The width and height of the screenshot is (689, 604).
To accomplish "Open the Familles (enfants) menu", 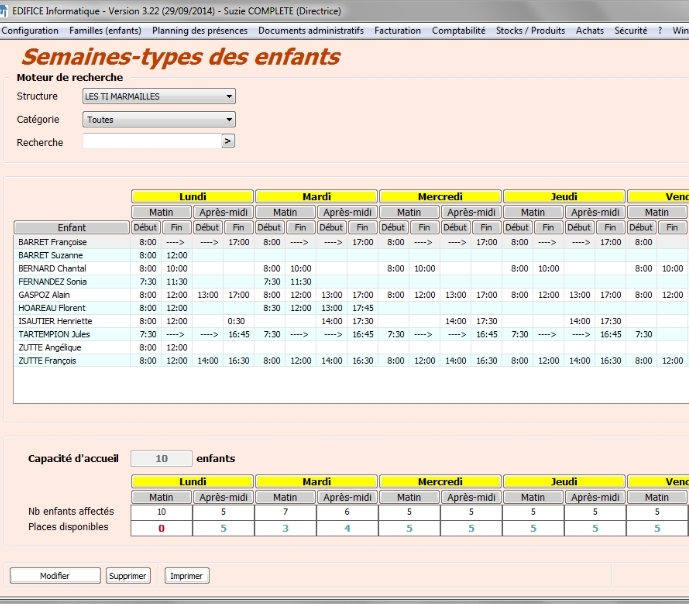I will 105,31.
